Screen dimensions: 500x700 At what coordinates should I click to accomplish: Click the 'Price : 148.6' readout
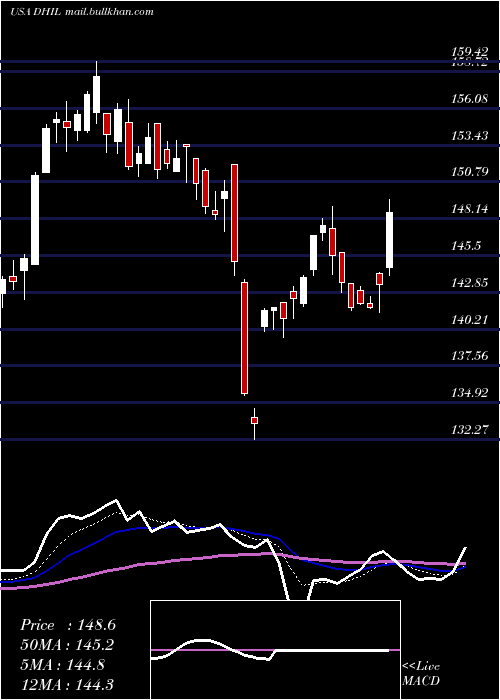[x=68, y=625]
